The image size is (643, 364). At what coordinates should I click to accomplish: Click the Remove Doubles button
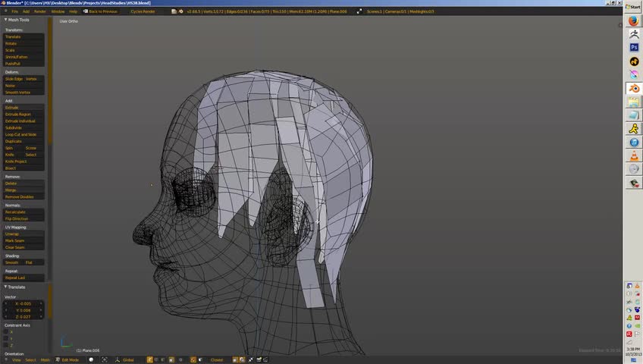click(20, 196)
